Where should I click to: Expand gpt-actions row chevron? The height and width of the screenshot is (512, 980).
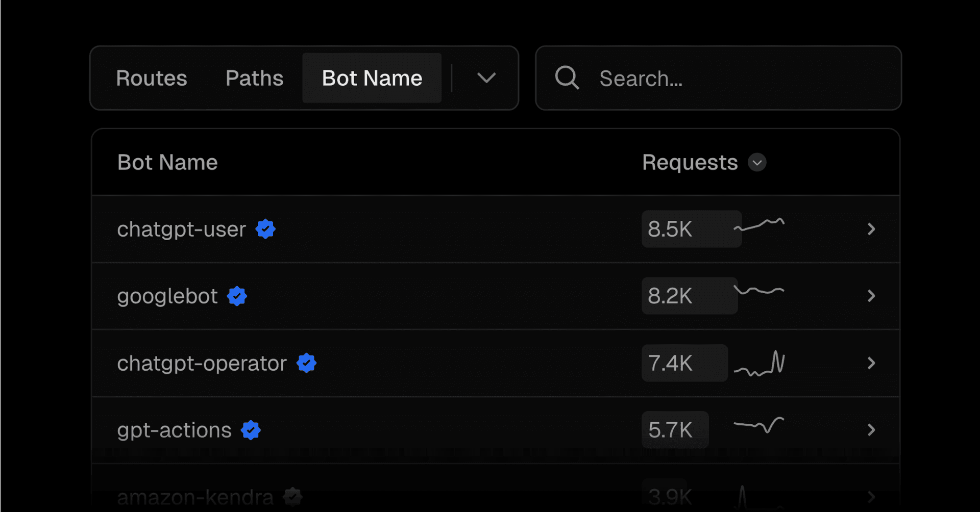click(x=871, y=430)
